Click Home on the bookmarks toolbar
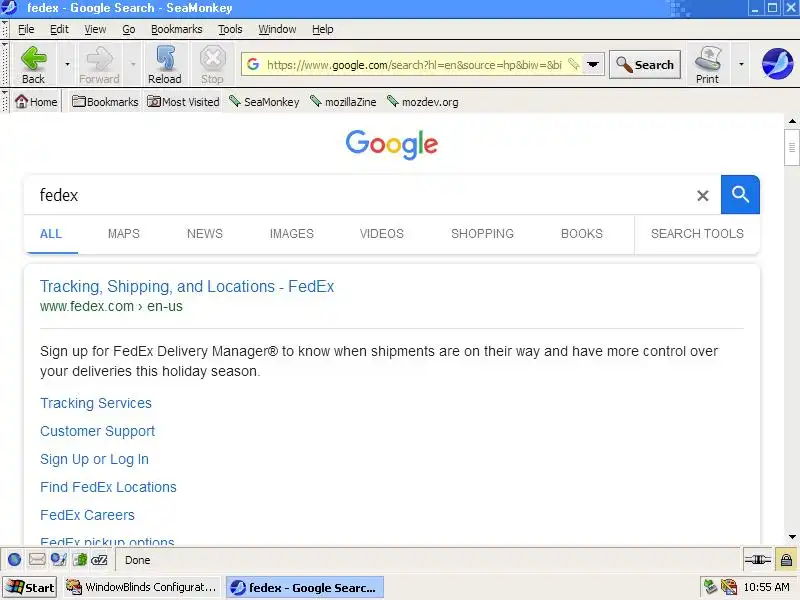The image size is (800, 600). coord(36,102)
